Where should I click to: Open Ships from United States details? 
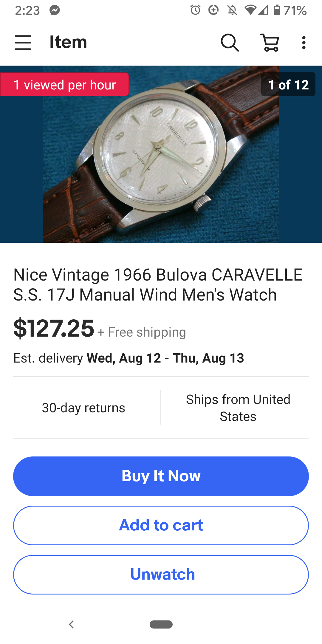tap(238, 408)
